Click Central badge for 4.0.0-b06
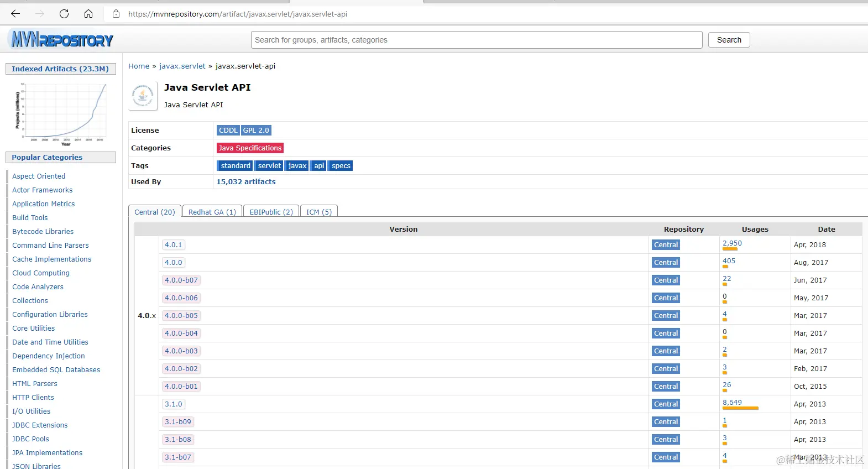Image resolution: width=868 pixels, height=469 pixels. tap(666, 298)
